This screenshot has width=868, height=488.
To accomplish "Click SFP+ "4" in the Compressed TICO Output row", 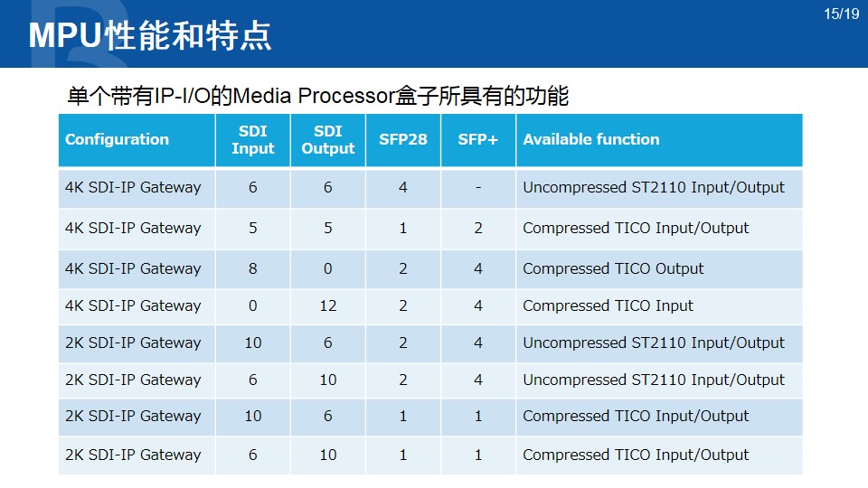I will pyautogui.click(x=478, y=269).
